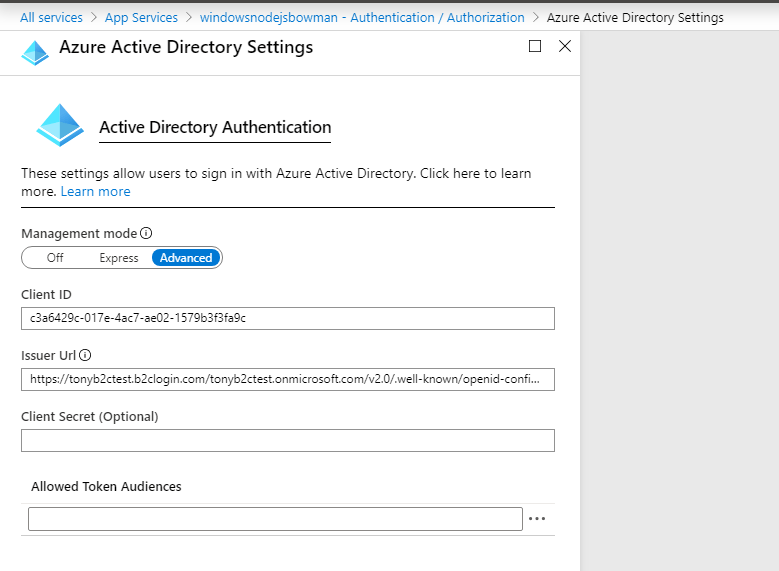Screen dimensions: 779x571
Task: Click the Allowed Token Audiences label
Action: pyautogui.click(x=106, y=486)
